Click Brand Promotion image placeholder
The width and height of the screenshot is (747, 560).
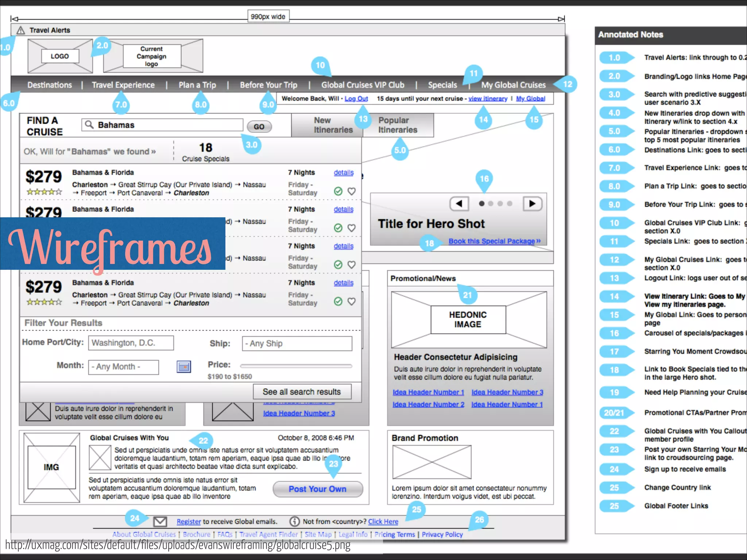[432, 462]
